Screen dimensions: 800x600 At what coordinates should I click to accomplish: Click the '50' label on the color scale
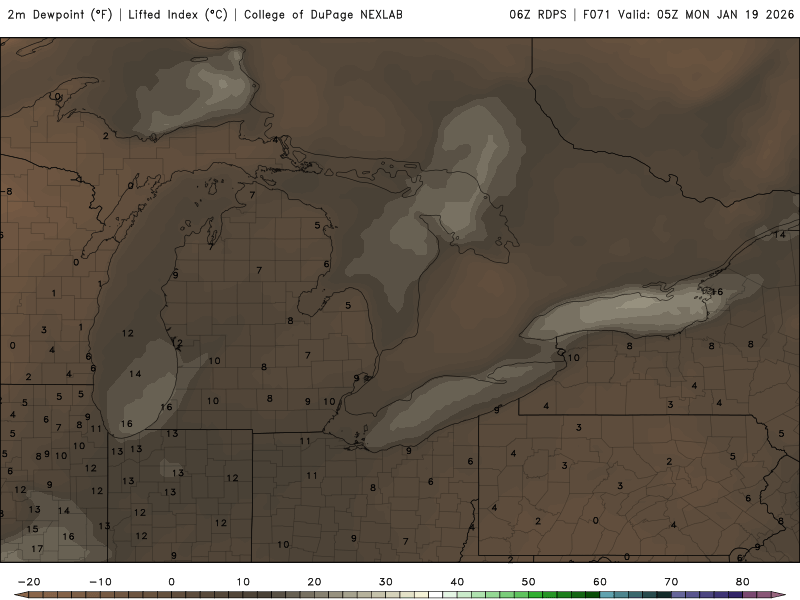(529, 582)
